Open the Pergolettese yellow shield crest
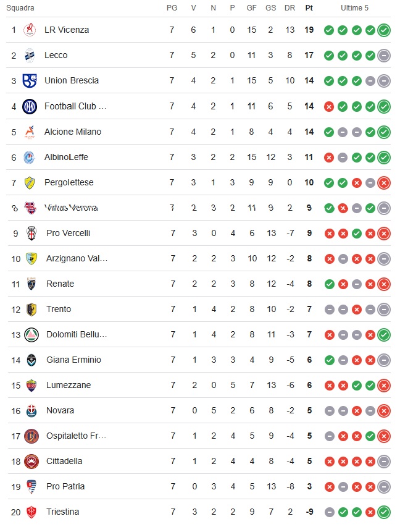Viewport: 400px width, 532px height. click(x=30, y=182)
